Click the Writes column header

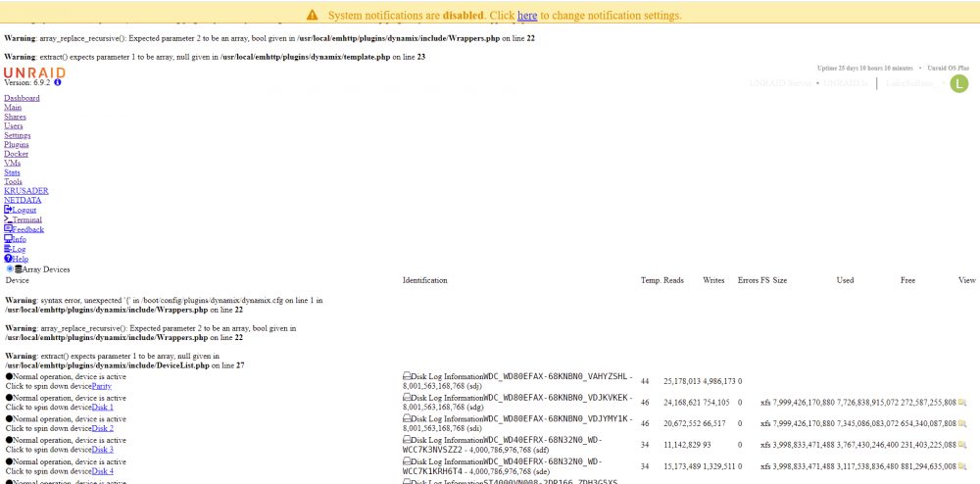pos(713,280)
